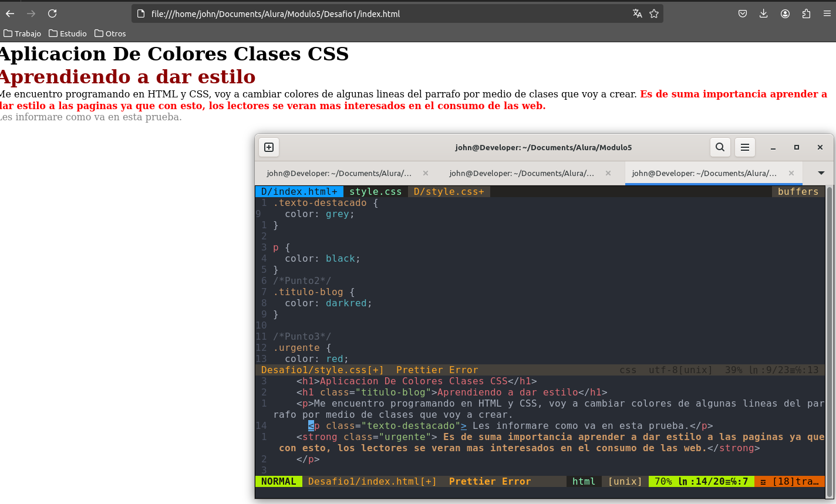Open Firefox application menu
Screen dimensions: 836x504
pos(827,13)
